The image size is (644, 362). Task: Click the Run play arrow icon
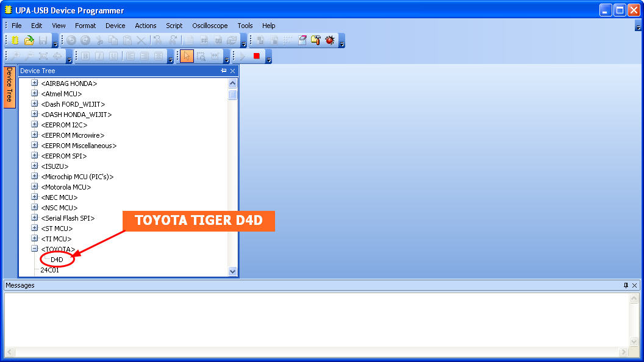click(243, 56)
